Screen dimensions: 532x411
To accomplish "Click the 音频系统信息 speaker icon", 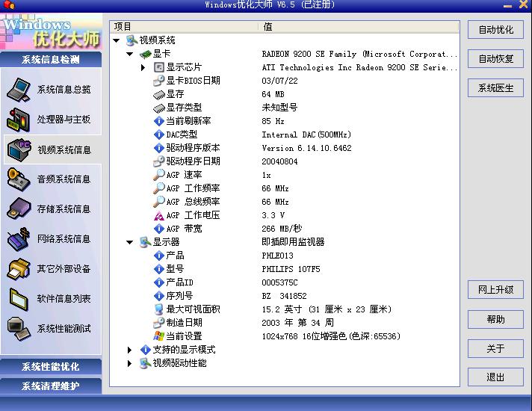I will (19, 179).
